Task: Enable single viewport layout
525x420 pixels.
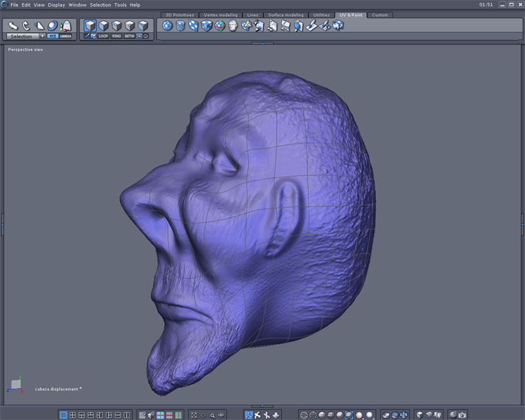Action: tap(64, 415)
